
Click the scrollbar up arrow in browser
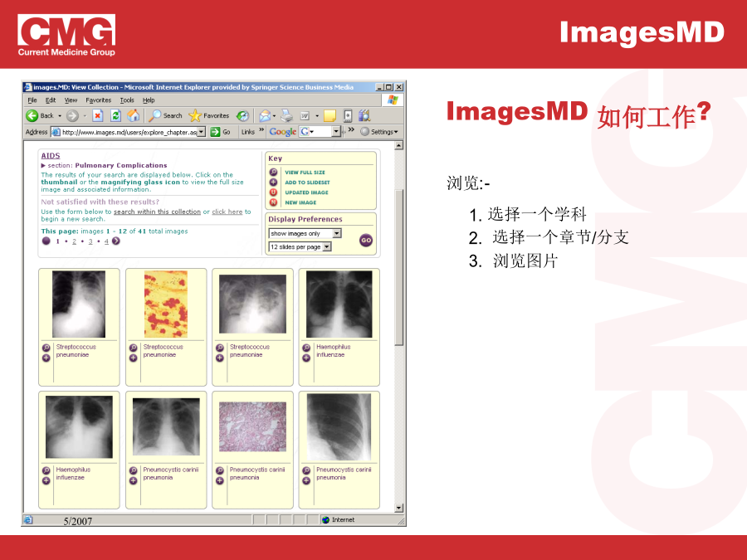pyautogui.click(x=399, y=145)
